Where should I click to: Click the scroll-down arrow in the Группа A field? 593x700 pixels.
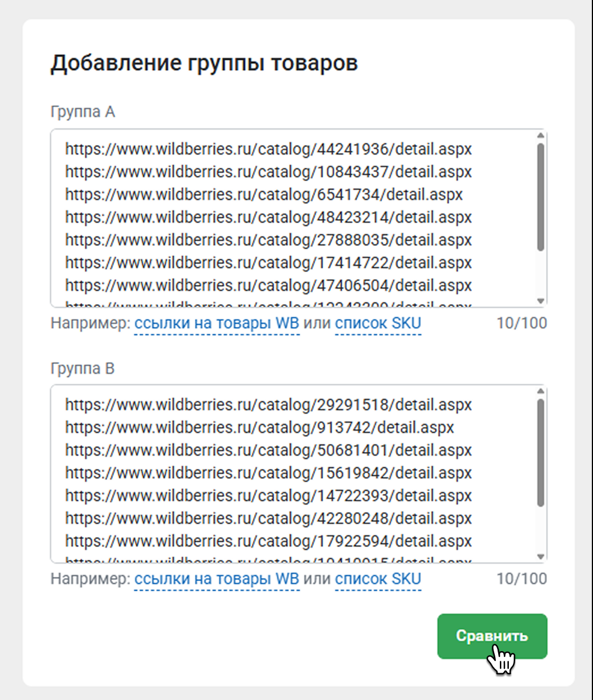(x=541, y=301)
